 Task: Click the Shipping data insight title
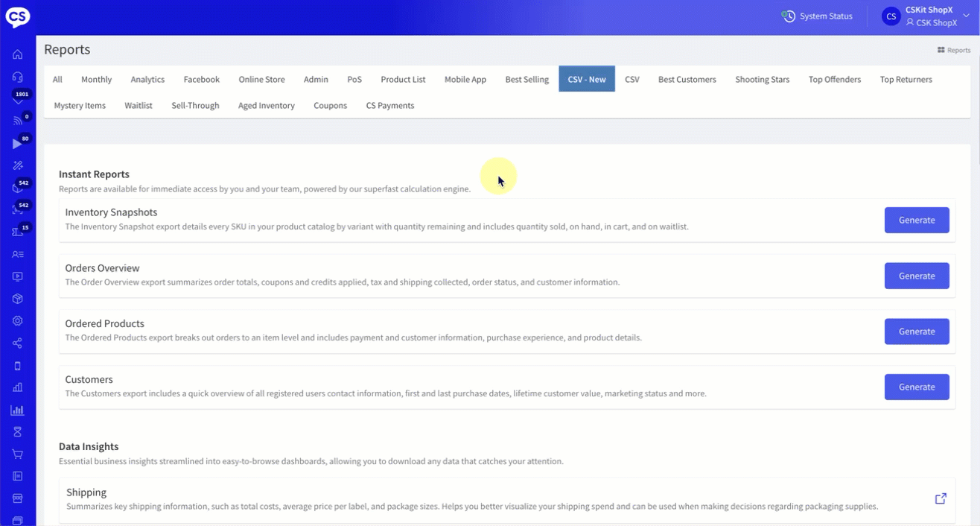[x=86, y=492]
